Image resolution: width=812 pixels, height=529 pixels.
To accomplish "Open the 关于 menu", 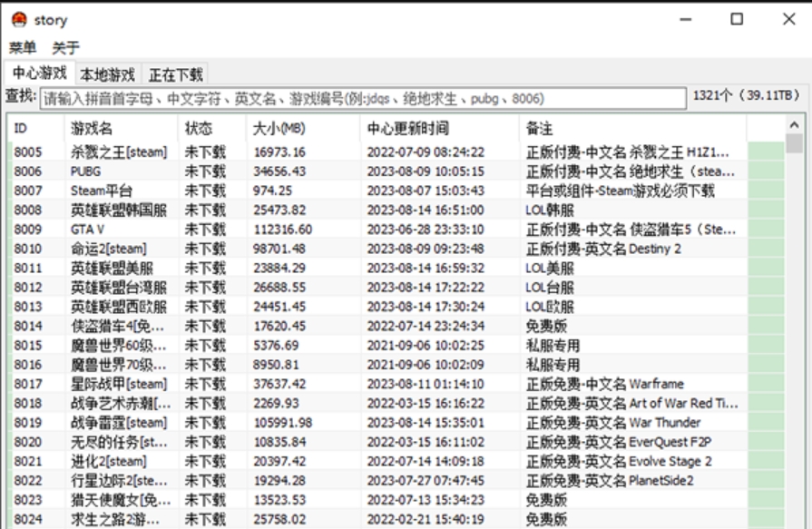I will coord(65,47).
